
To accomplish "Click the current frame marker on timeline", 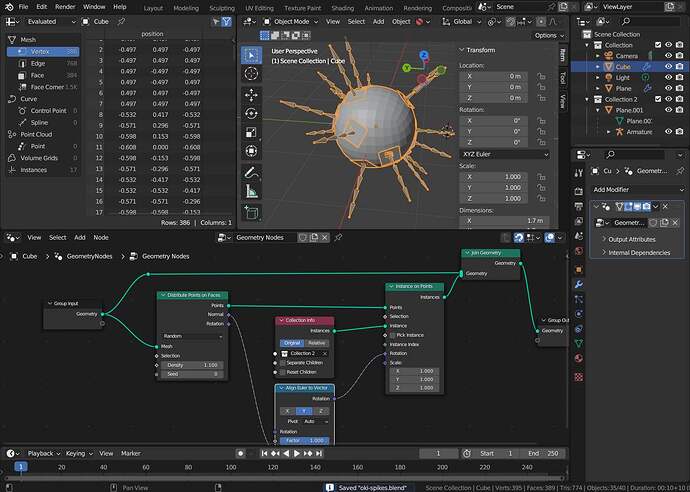I will pos(21,467).
